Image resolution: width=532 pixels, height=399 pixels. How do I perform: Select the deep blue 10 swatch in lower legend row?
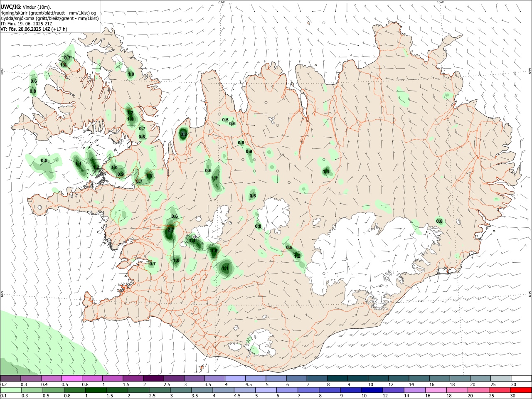click(372, 390)
